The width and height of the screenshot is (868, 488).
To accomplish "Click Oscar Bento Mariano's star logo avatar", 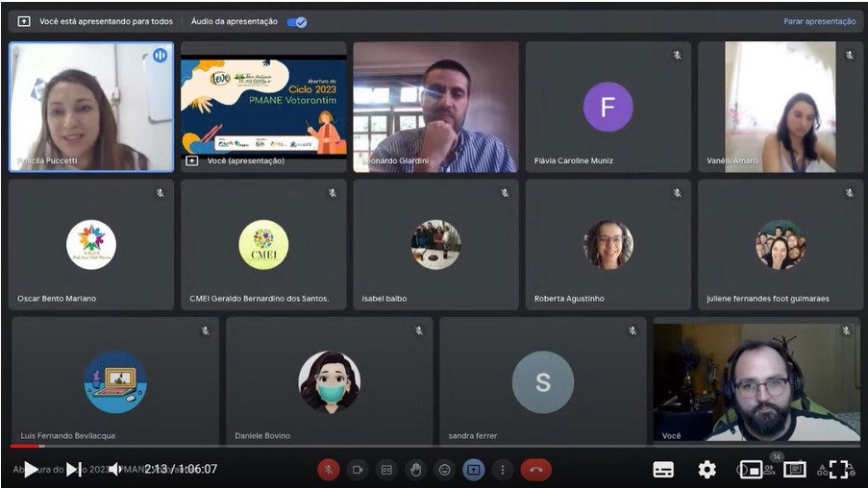I will click(91, 245).
